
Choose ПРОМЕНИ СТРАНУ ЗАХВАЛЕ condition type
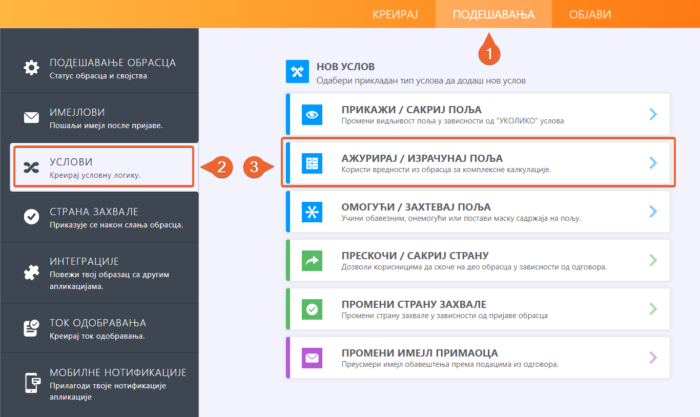478,309
